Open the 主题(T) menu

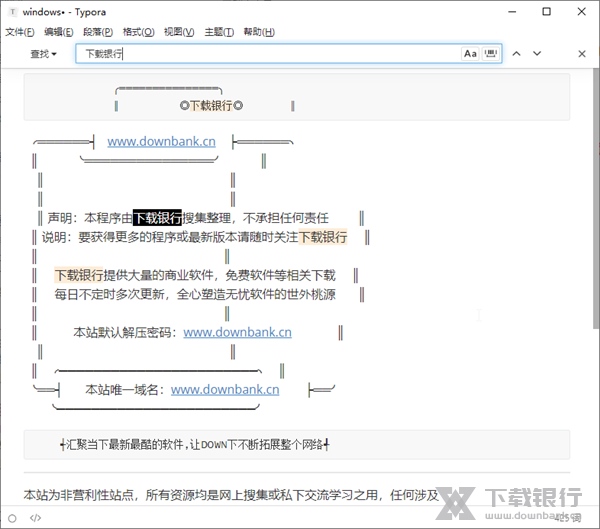[219, 32]
